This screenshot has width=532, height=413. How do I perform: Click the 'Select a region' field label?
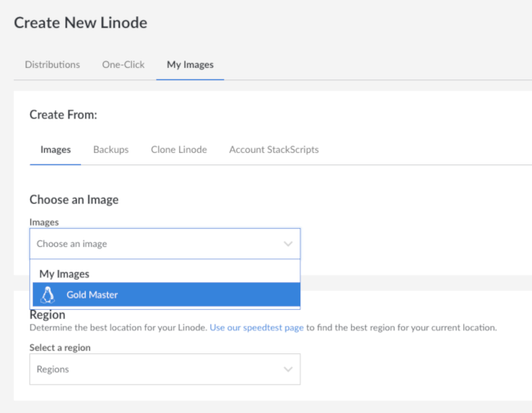(x=60, y=348)
